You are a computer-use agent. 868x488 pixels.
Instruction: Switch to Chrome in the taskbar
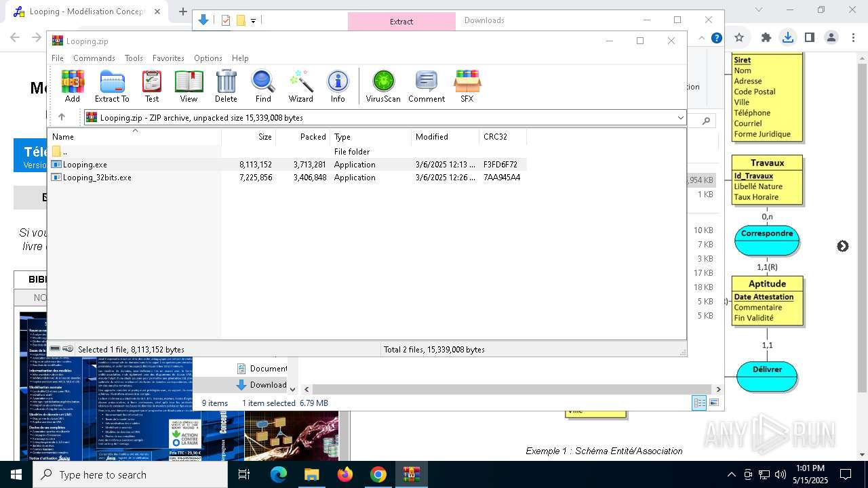(378, 474)
